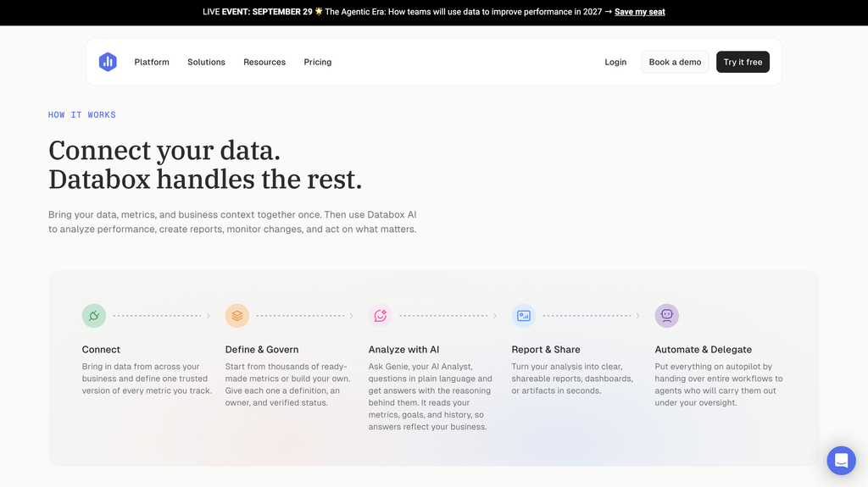Viewport: 868px width, 487px height.
Task: Click the arrow after the Connect step
Action: (x=209, y=316)
